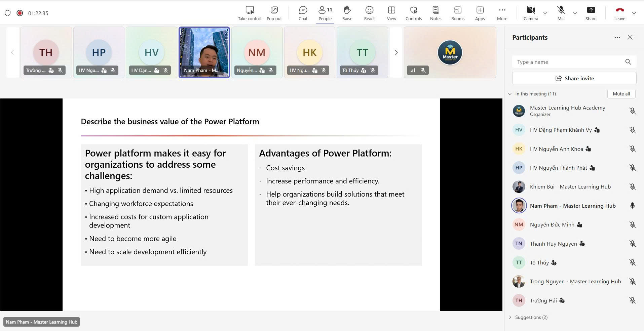This screenshot has width=644, height=331.
Task: Open meeting Notes
Action: pos(435,13)
